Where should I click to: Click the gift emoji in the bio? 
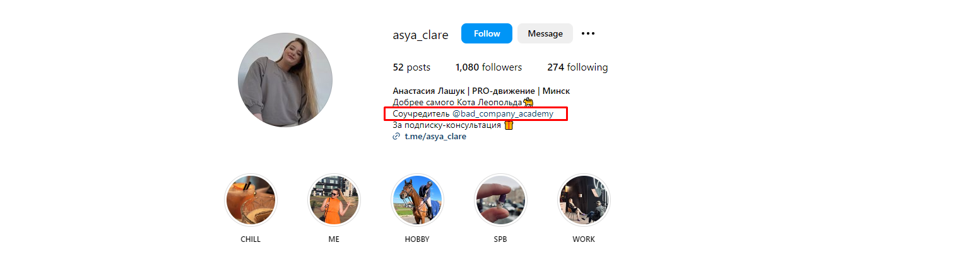tap(509, 125)
